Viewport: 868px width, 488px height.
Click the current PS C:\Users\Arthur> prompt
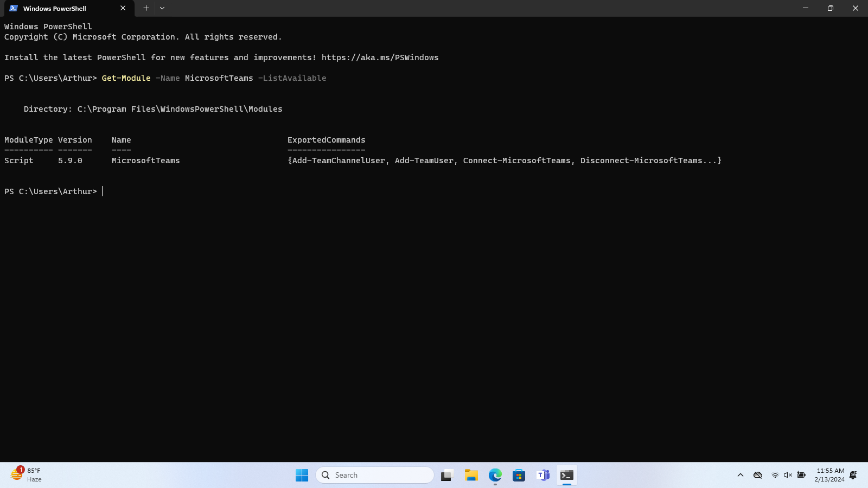[50, 191]
